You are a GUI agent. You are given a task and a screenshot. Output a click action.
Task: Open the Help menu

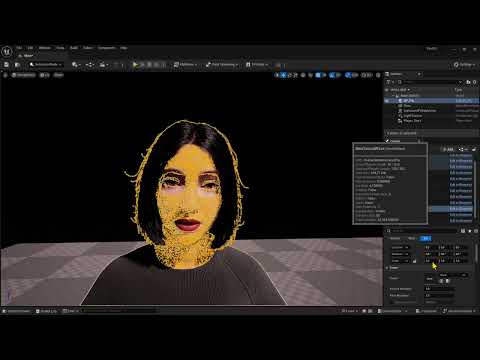click(124, 48)
